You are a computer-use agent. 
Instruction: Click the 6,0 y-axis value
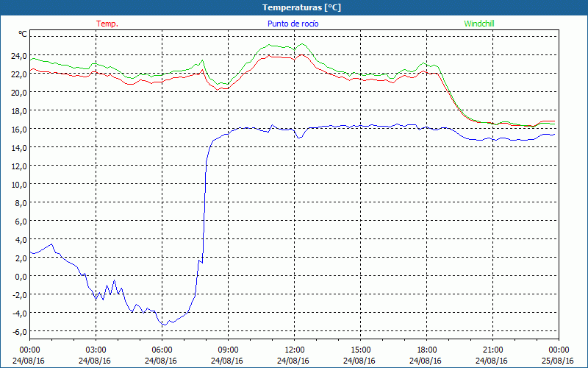[x=21, y=222]
